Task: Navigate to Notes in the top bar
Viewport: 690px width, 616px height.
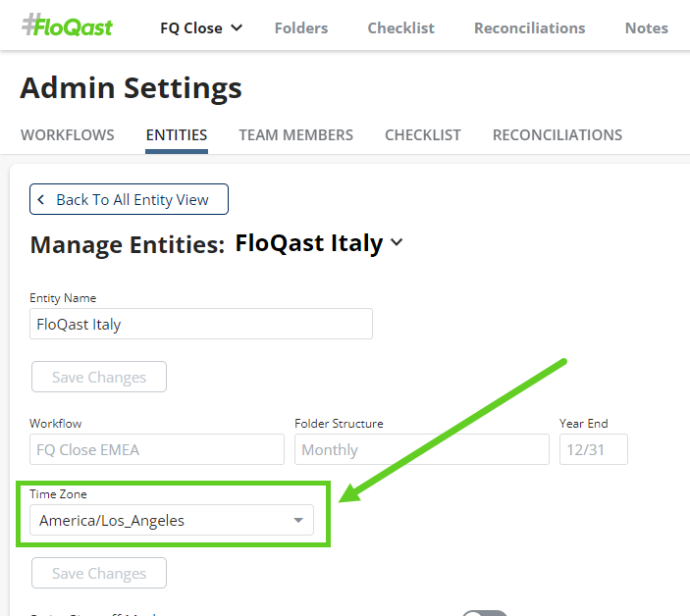Action: click(646, 28)
